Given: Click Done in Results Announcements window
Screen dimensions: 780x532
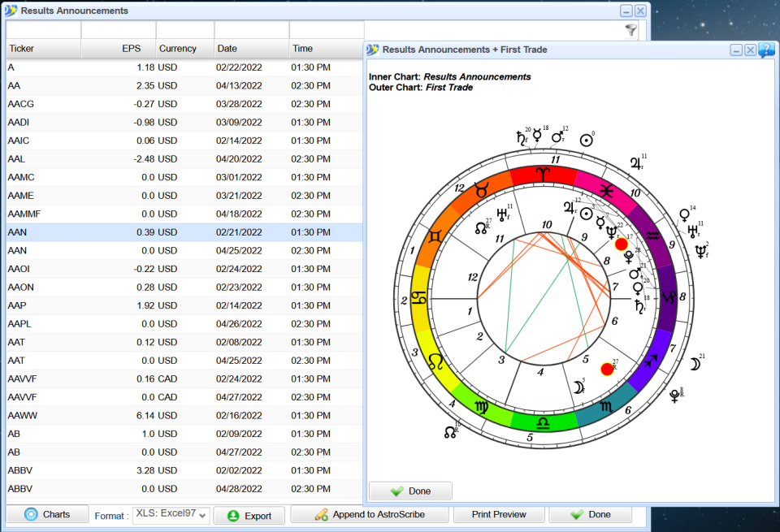Looking at the screenshot, I should coord(591,514).
